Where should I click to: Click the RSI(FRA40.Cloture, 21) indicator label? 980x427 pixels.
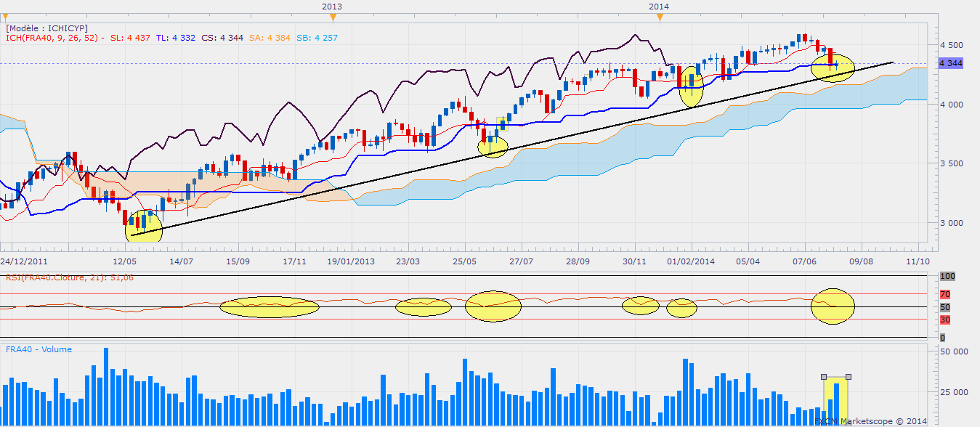tap(70, 277)
